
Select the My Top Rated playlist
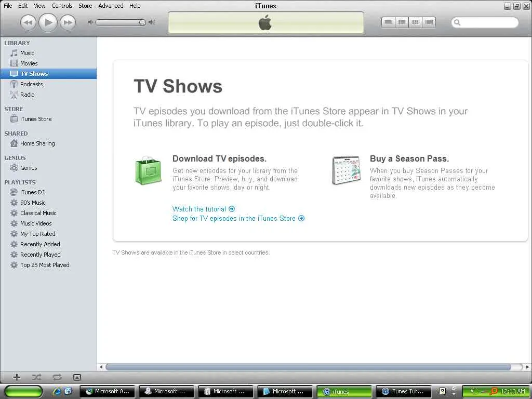tap(48, 234)
